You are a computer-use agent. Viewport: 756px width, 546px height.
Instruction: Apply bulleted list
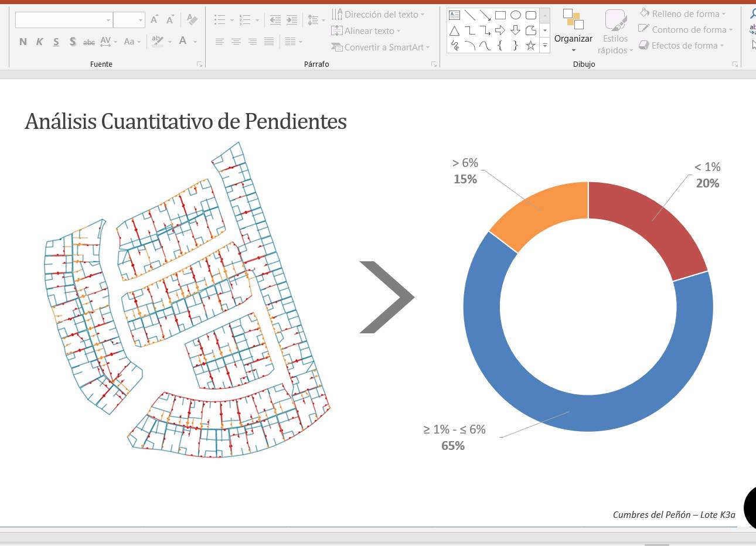(x=220, y=20)
